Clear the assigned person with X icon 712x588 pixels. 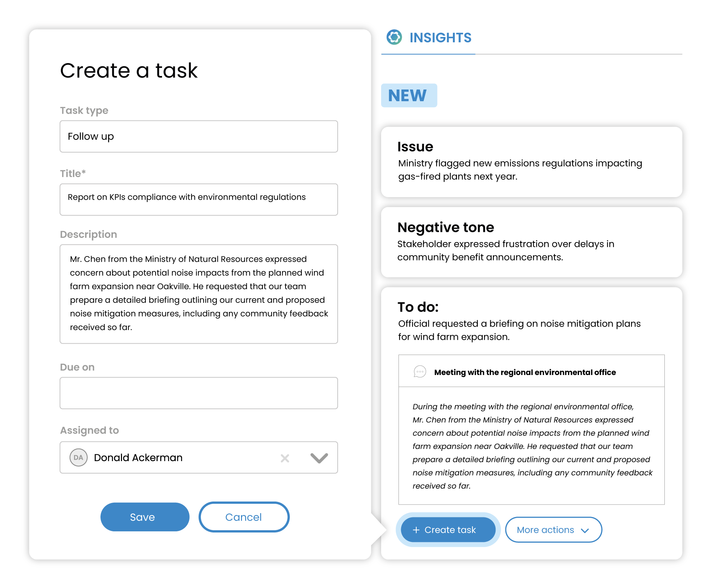click(285, 458)
